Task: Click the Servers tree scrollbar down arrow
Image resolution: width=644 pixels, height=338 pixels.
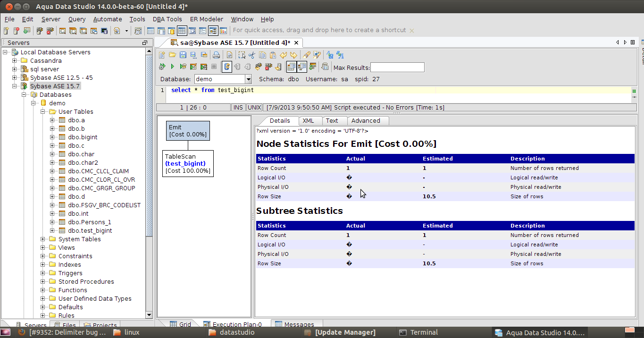Action: point(149,315)
